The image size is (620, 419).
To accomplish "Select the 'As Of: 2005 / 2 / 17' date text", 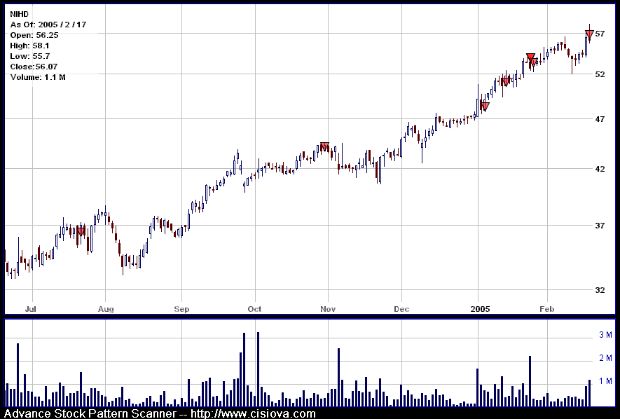I will 48,25.
